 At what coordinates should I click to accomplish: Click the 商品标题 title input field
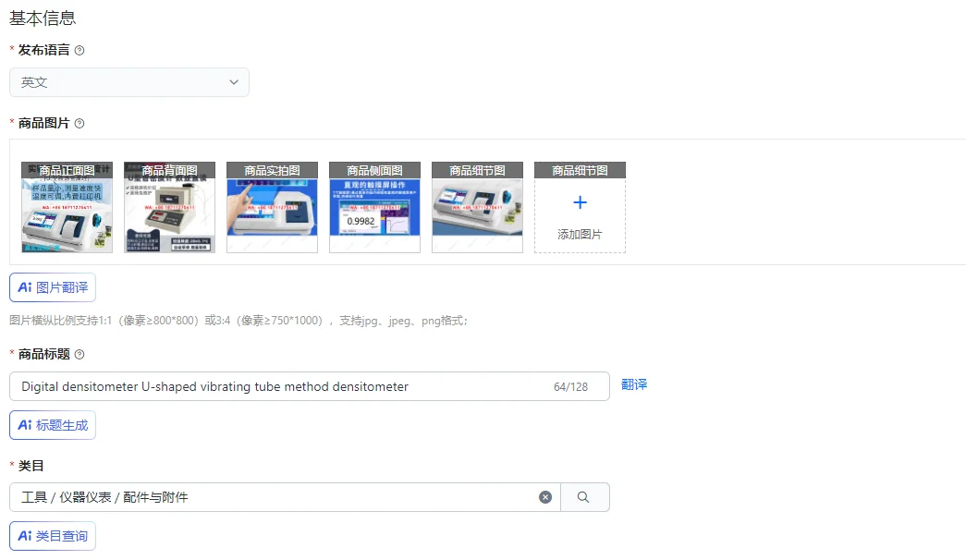point(310,386)
